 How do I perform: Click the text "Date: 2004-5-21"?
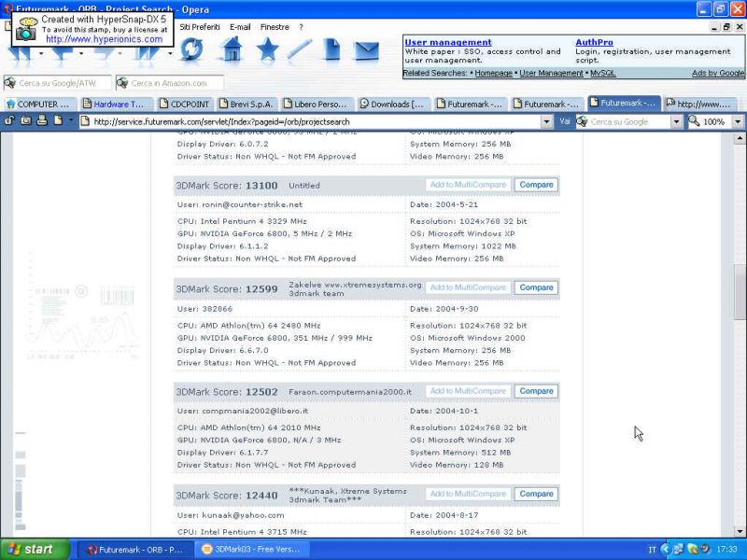click(x=444, y=204)
